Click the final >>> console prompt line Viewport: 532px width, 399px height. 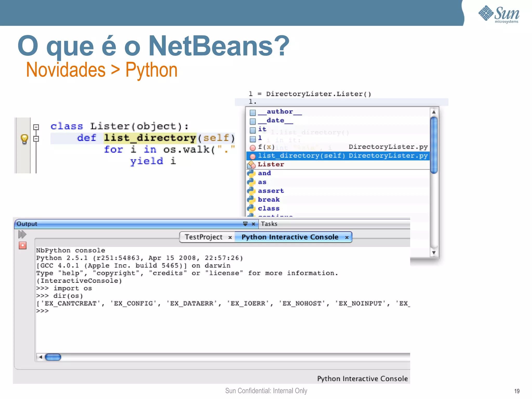tap(42, 311)
